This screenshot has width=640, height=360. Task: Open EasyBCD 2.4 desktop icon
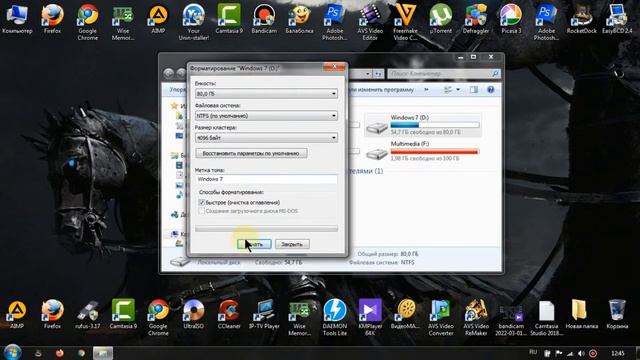tap(617, 19)
